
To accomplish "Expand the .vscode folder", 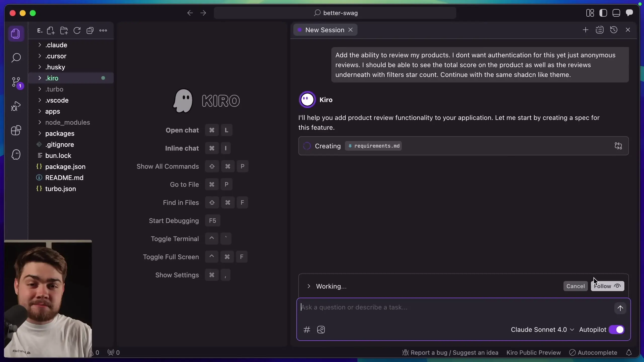I will point(71,100).
